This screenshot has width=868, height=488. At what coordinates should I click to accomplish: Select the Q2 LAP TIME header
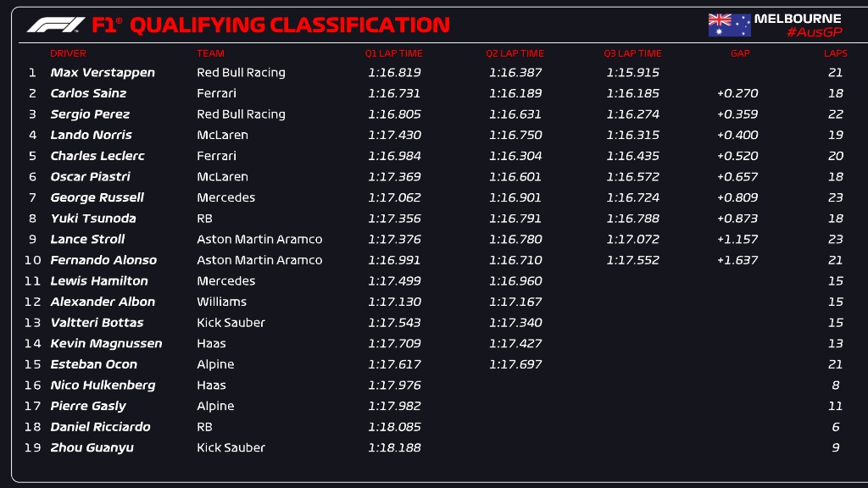(515, 53)
